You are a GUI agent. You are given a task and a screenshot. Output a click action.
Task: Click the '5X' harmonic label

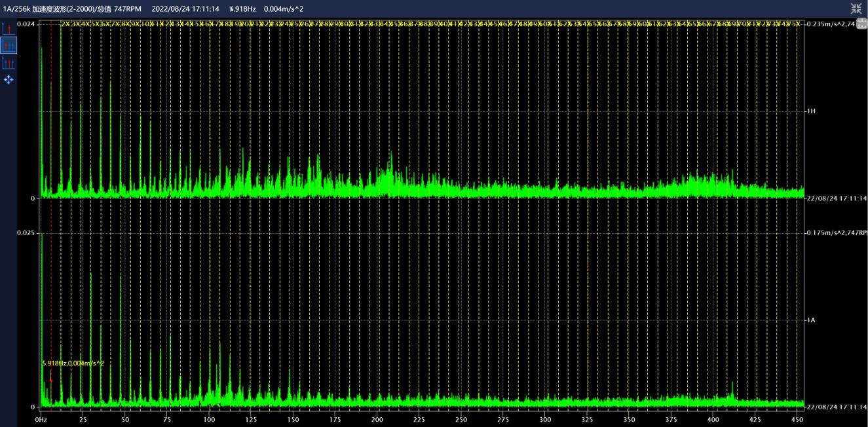96,24
